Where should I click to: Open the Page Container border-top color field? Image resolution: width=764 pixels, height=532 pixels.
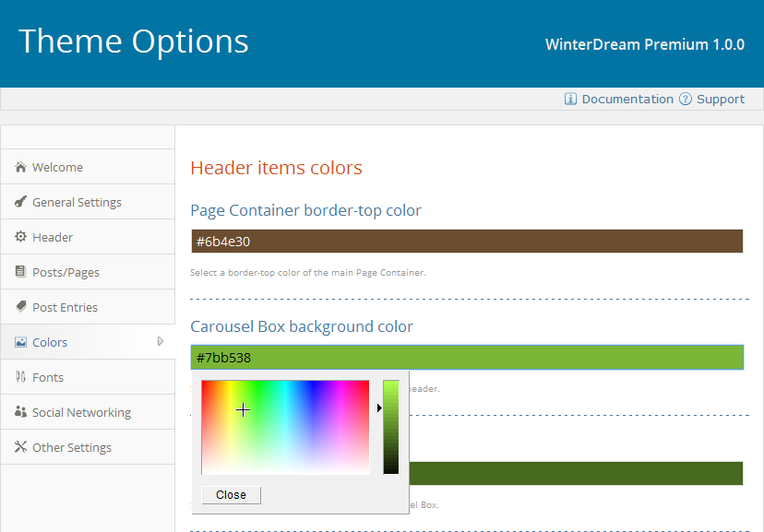[466, 241]
